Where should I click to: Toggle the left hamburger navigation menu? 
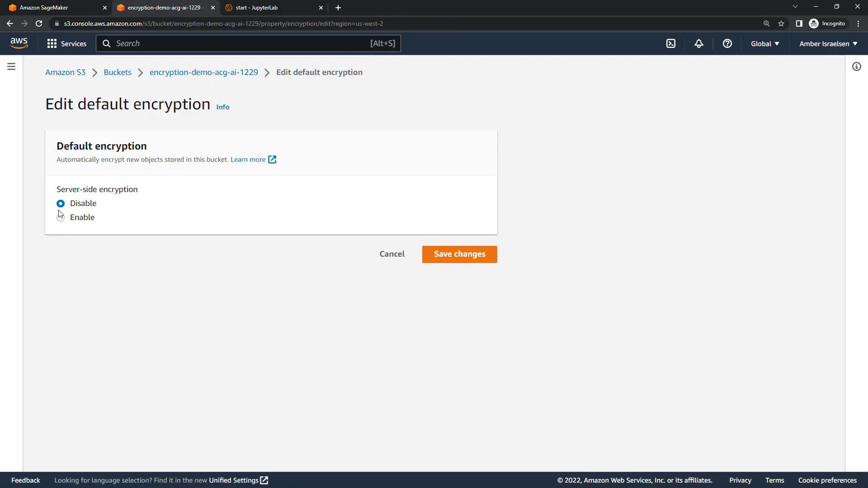[11, 66]
